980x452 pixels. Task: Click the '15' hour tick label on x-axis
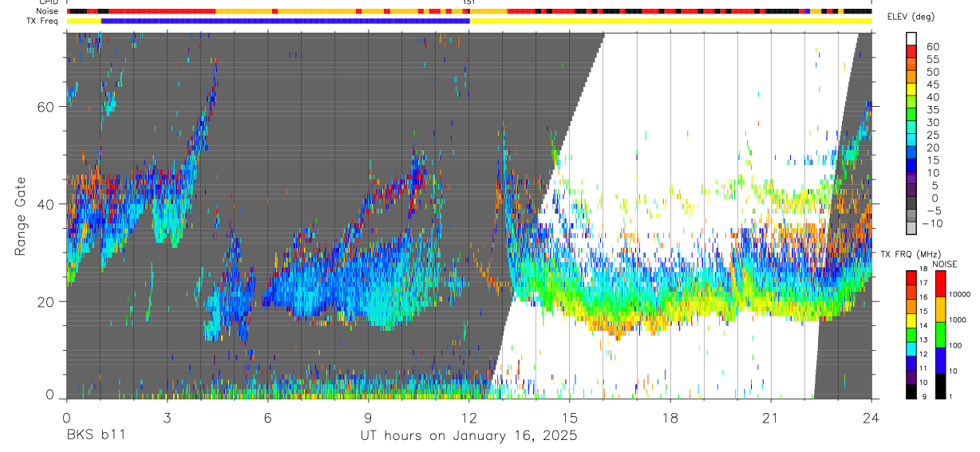(x=570, y=417)
